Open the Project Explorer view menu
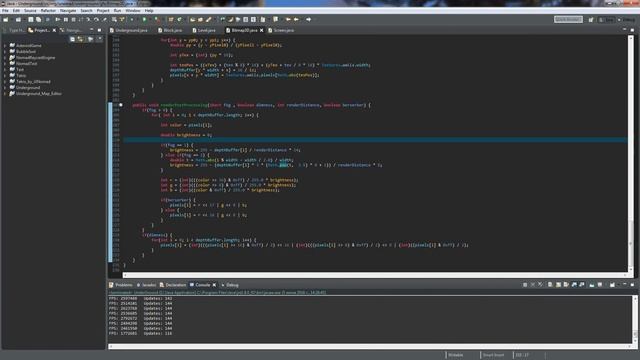The width and height of the screenshot is (640, 360). pyautogui.click(x=100, y=39)
